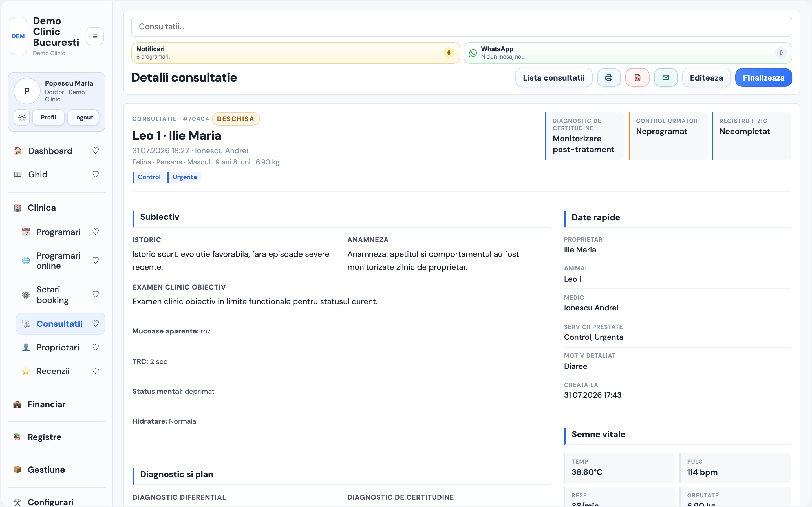Favorite the Programari menu heart
Image resolution: width=812 pixels, height=507 pixels.
point(96,232)
